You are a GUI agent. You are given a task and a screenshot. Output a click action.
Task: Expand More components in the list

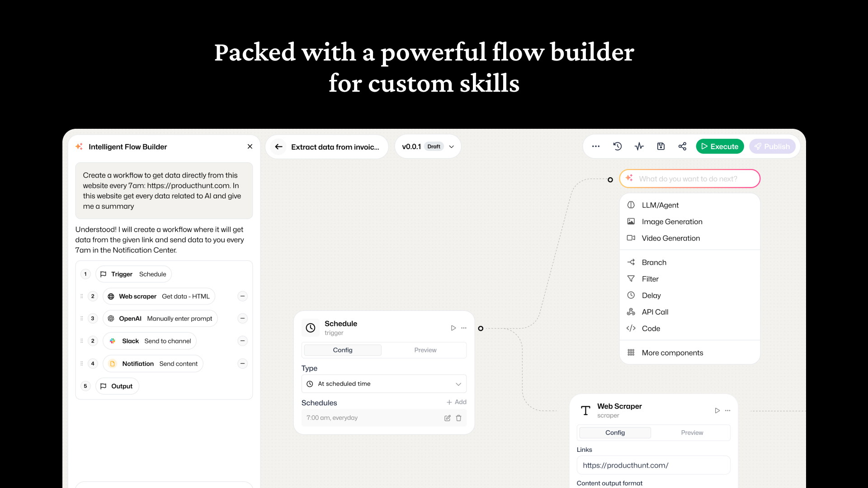tap(673, 352)
